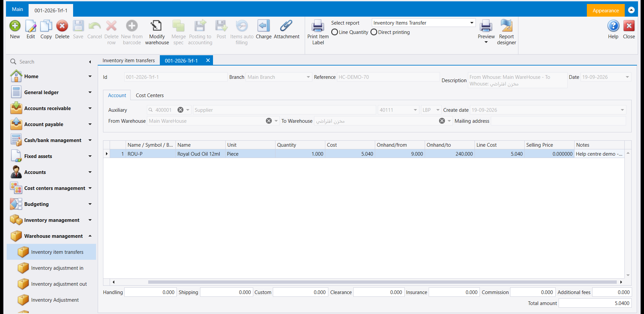Click the Mailing address field
This screenshot has height=314, width=644.
tap(558, 121)
